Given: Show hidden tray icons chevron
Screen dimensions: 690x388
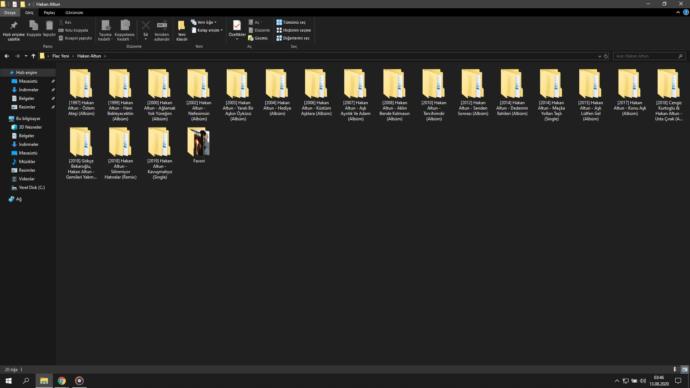Looking at the screenshot, I should (x=617, y=381).
